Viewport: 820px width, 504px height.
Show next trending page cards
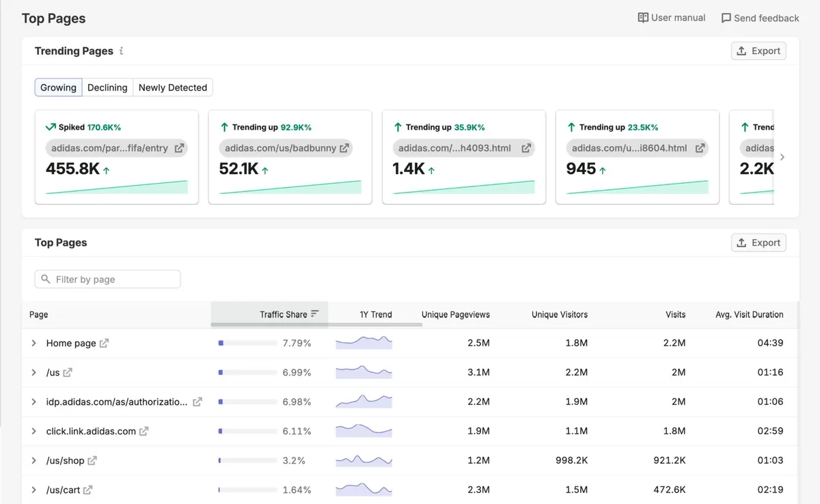click(782, 157)
